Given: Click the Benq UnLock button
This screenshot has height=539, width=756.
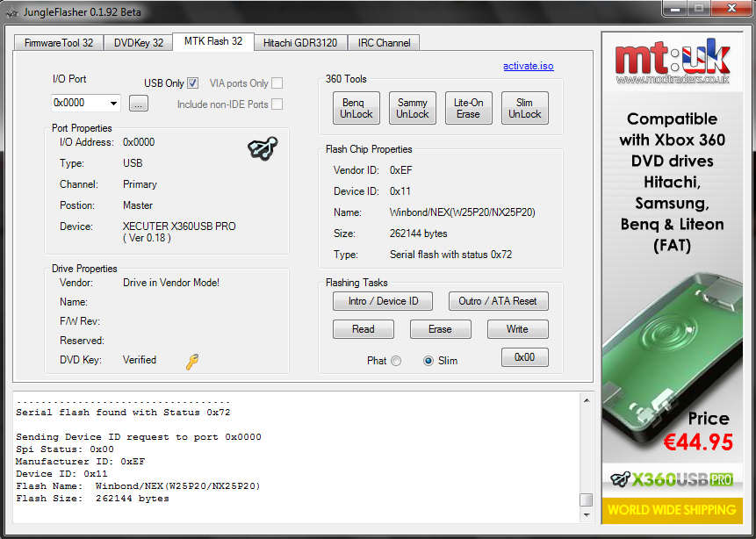Looking at the screenshot, I should 356,108.
